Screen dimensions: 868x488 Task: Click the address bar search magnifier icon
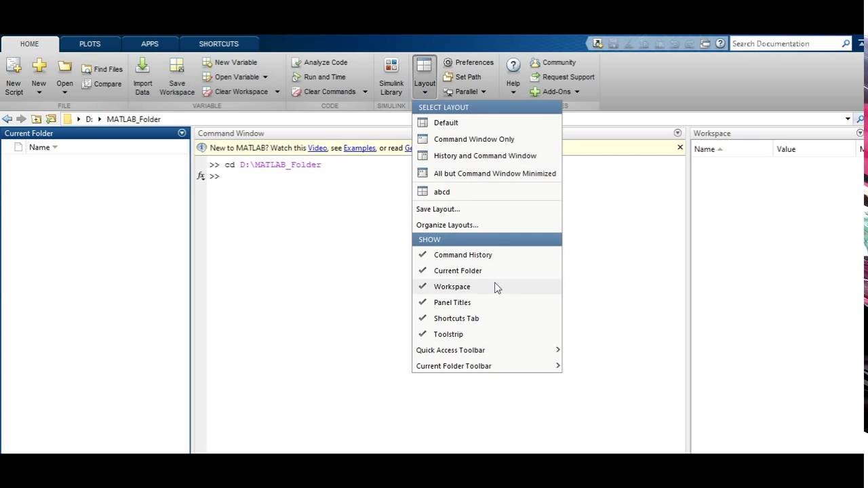pyautogui.click(x=861, y=119)
